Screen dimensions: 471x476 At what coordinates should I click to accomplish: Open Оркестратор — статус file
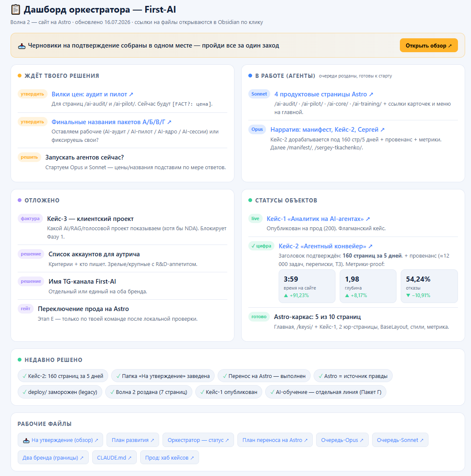[x=198, y=440]
